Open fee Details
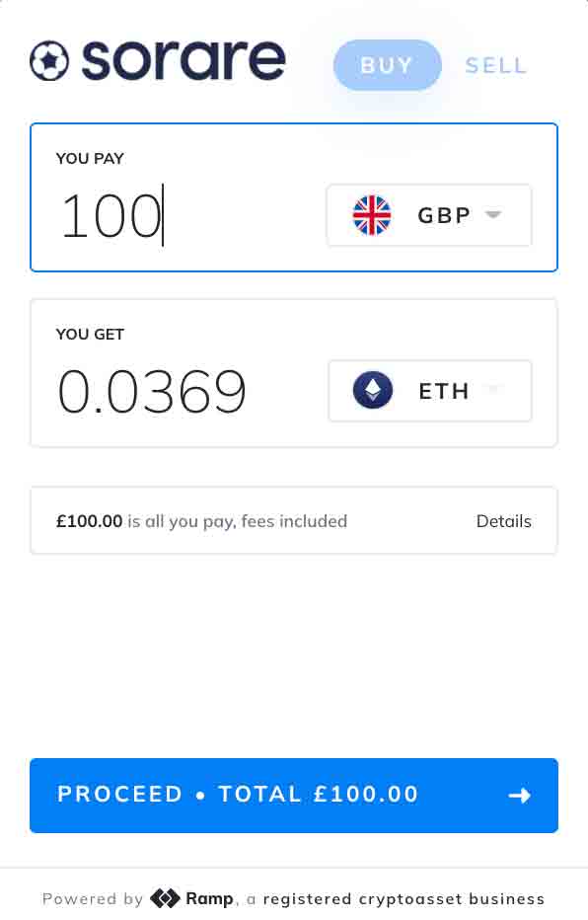The image size is (588, 920). [x=503, y=521]
